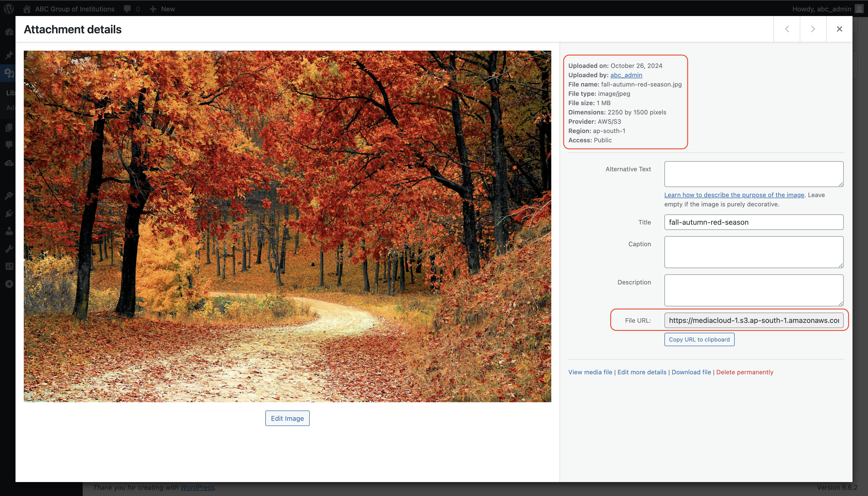Image resolution: width=868 pixels, height=496 pixels.
Task: Go to previous attachment using left chevron
Action: (x=787, y=29)
